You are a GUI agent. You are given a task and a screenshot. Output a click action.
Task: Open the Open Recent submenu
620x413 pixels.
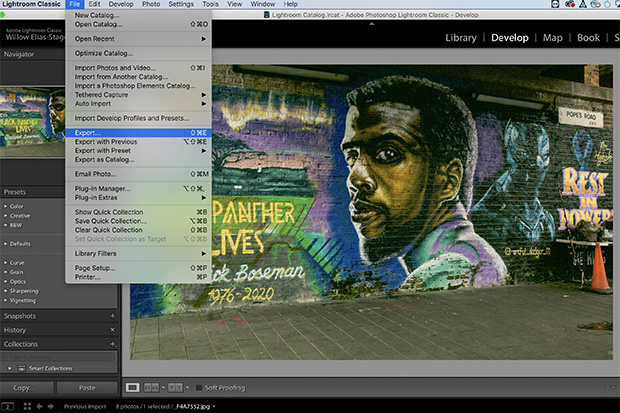(138, 39)
